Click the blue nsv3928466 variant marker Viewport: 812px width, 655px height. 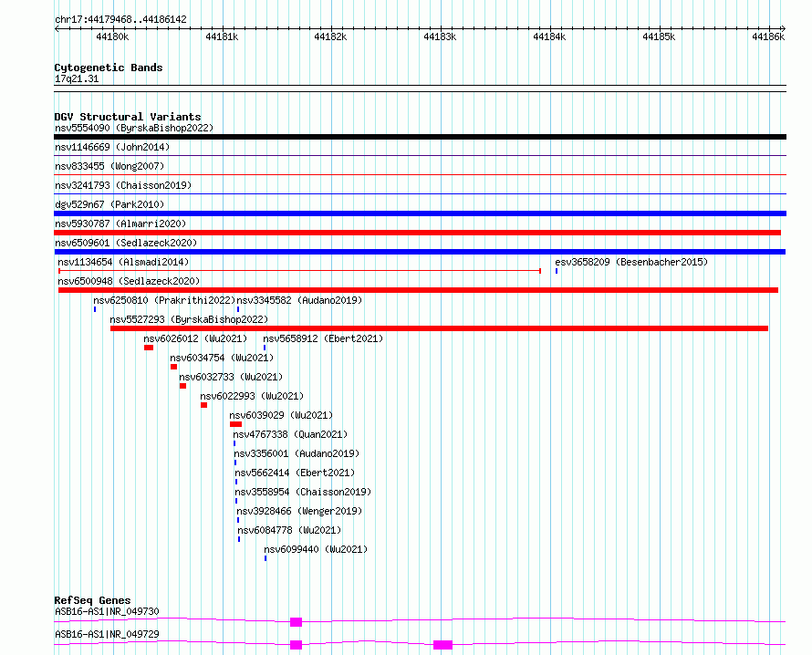tap(238, 520)
